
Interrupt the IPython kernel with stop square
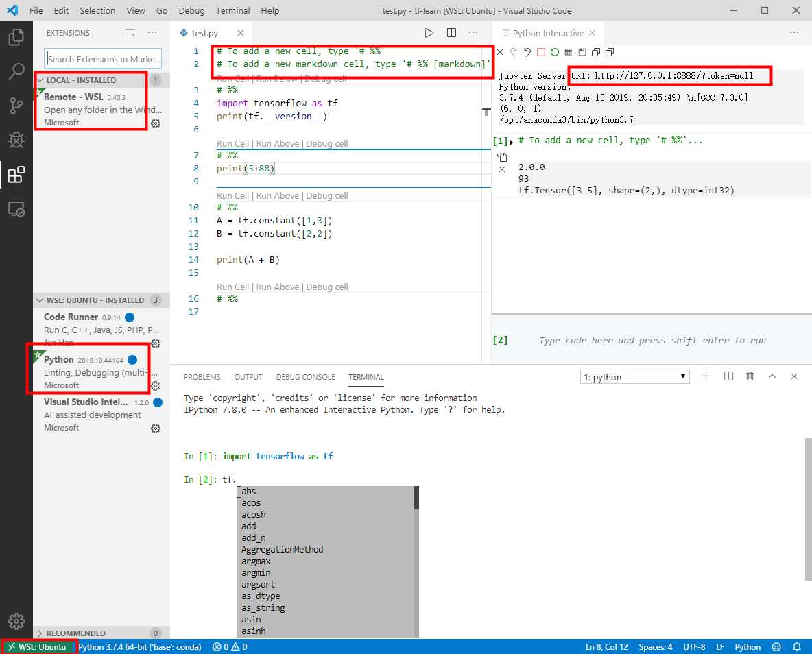(x=541, y=52)
